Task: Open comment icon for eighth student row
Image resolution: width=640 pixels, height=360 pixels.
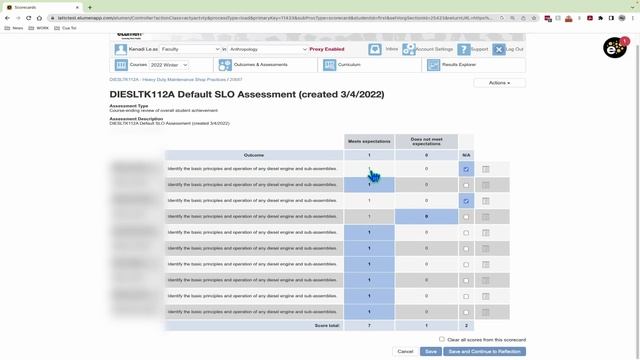Action: [485, 280]
